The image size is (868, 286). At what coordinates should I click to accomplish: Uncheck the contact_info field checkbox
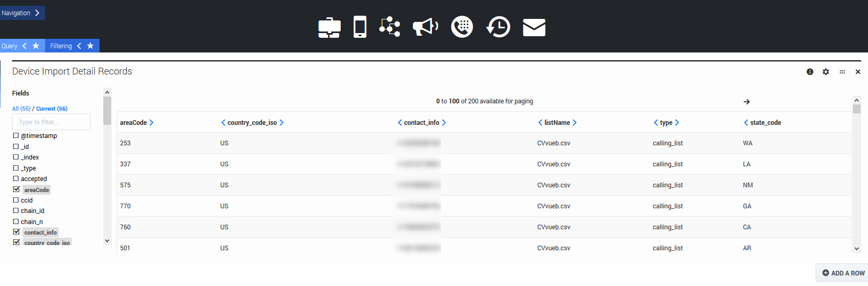click(x=16, y=232)
